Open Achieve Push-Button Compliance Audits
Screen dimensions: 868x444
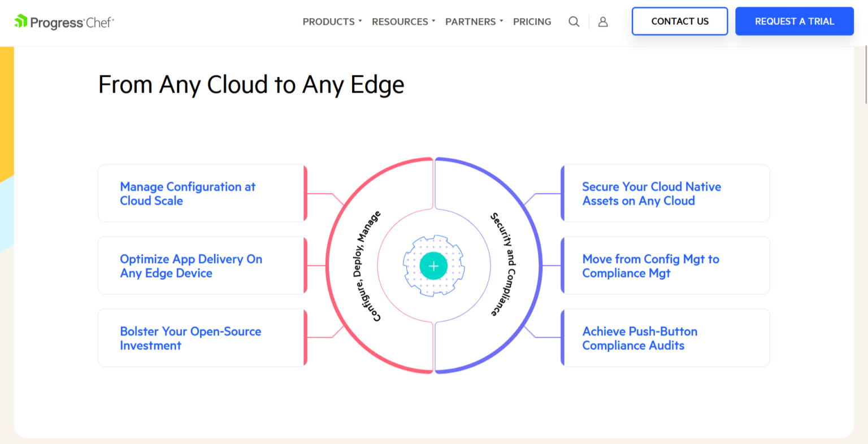coord(640,338)
